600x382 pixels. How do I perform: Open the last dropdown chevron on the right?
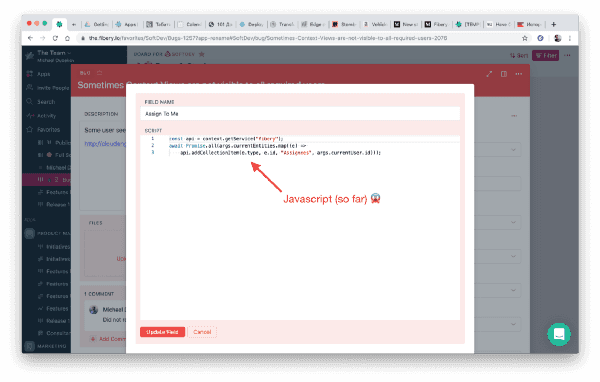click(513, 324)
